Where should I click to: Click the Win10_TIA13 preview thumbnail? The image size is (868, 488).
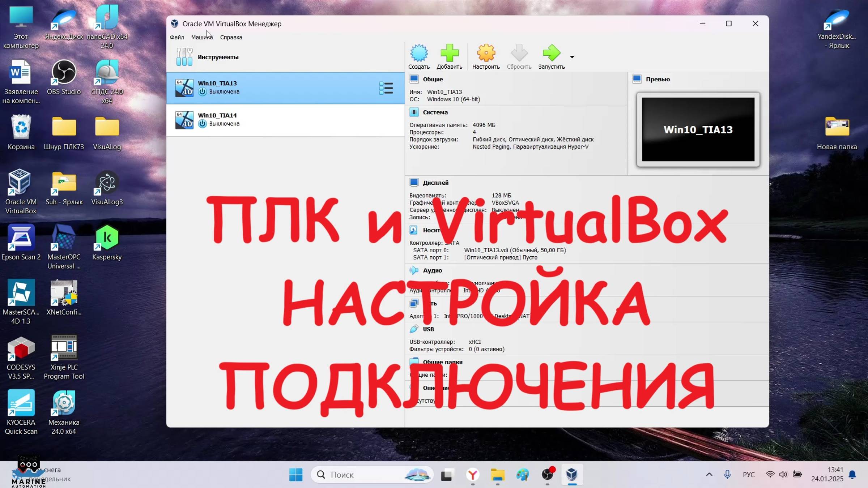(698, 129)
